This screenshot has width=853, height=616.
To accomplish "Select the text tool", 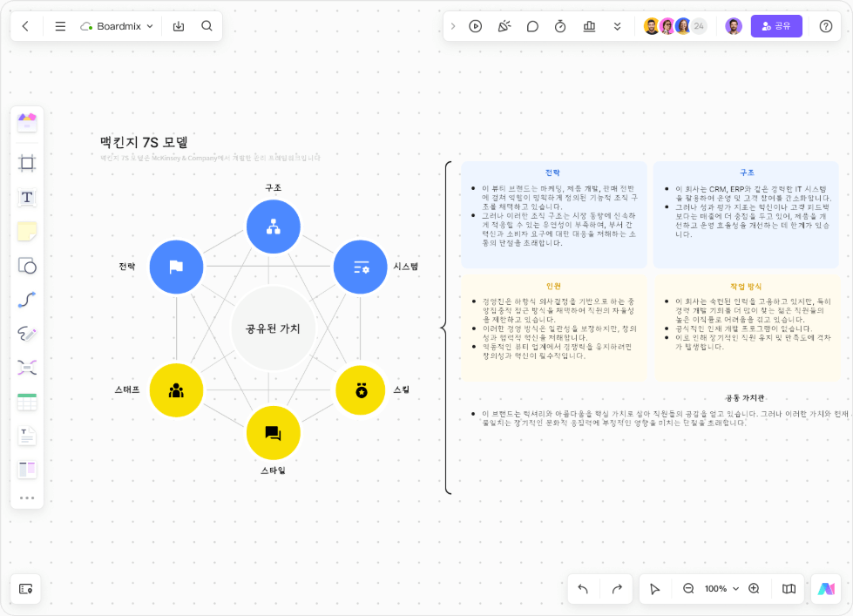I will (27, 197).
